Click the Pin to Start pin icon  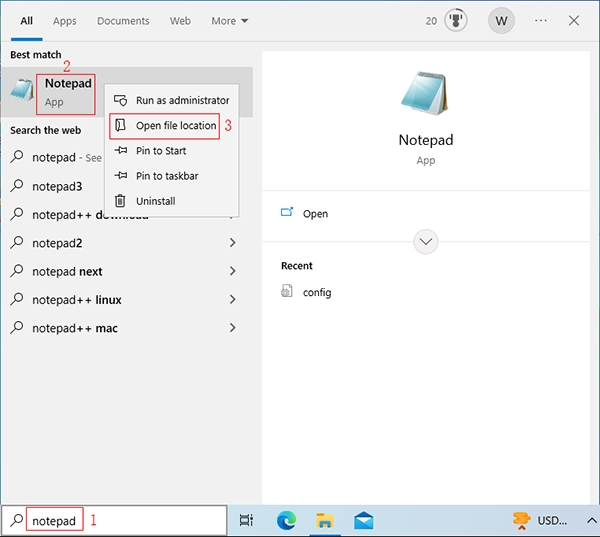click(x=121, y=150)
